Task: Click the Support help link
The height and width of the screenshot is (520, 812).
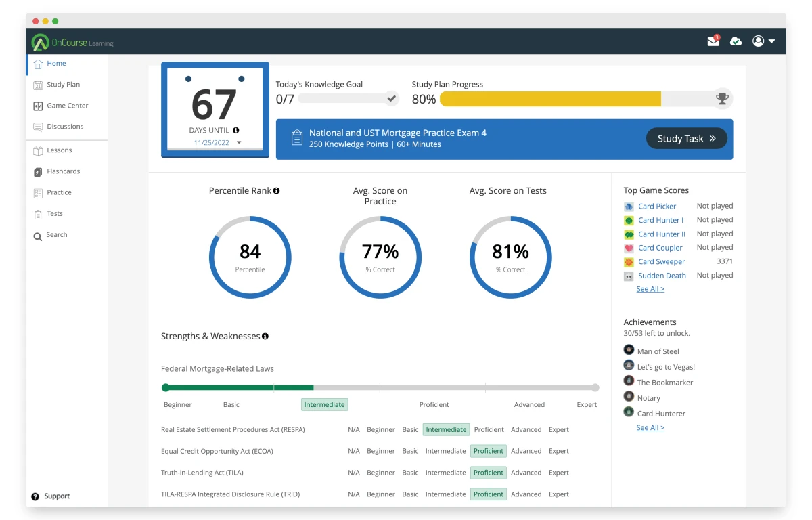Action: pos(56,496)
